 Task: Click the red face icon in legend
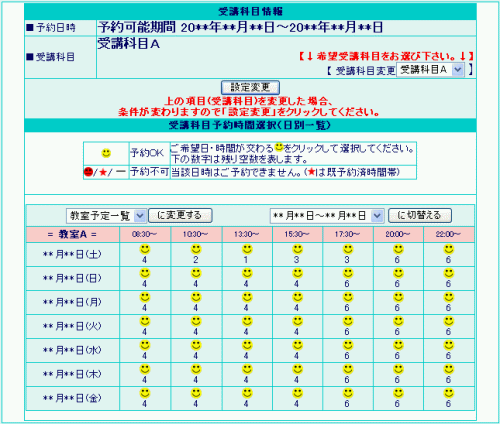pyautogui.click(x=88, y=172)
